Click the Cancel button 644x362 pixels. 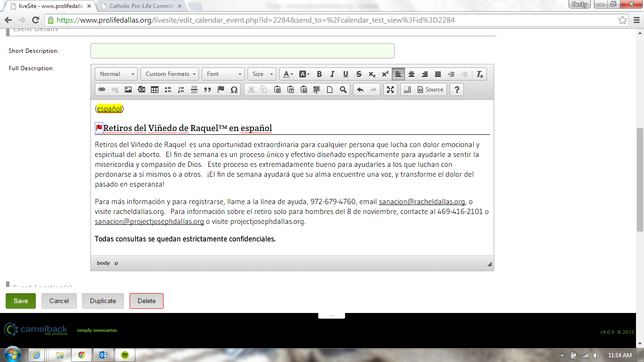[59, 301]
